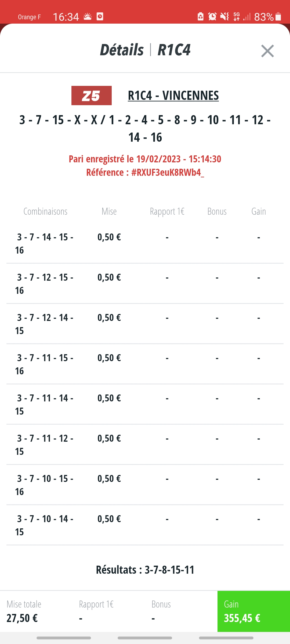Open the R1C4 - VINCENNES race link
The image size is (290, 644).
click(173, 96)
